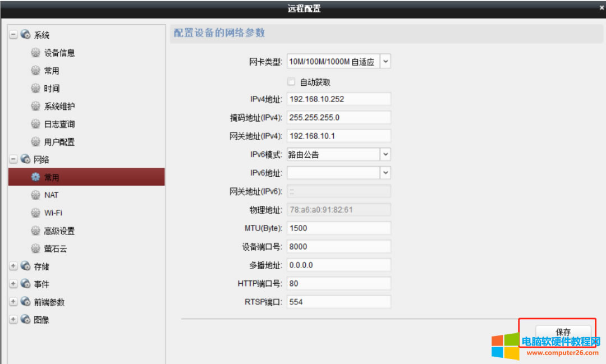
Task: Click the gear icon beside 设备信息
Action: 35,53
